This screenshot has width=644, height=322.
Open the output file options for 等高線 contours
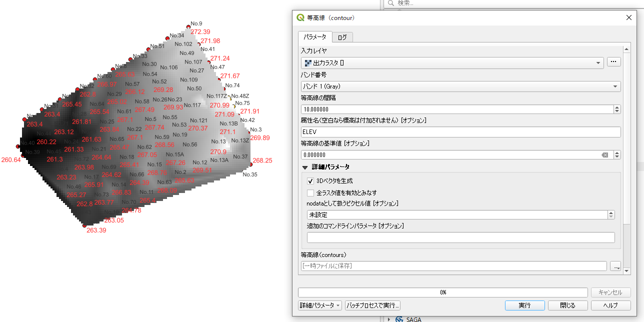(x=615, y=266)
